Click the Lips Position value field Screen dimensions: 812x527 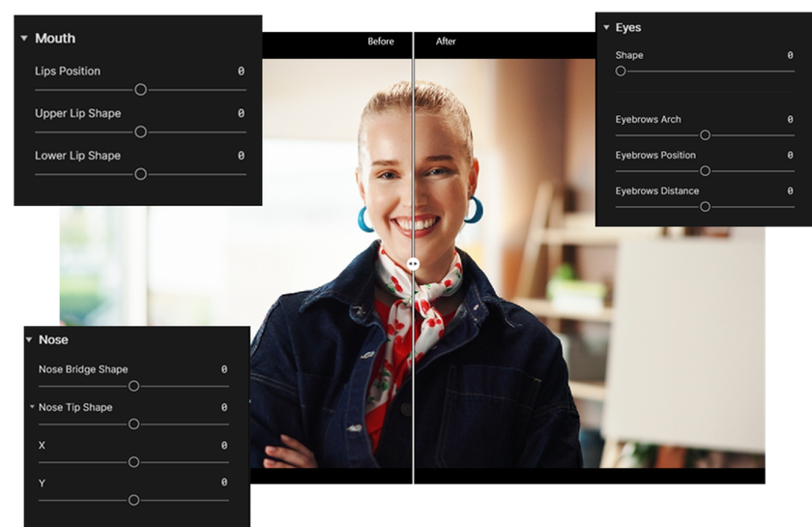click(x=241, y=71)
